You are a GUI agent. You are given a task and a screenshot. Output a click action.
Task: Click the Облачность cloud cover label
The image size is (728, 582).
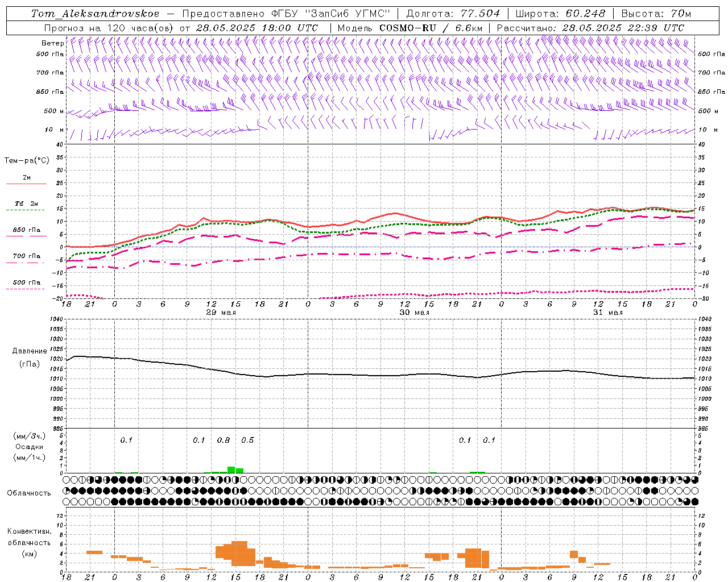click(x=28, y=493)
